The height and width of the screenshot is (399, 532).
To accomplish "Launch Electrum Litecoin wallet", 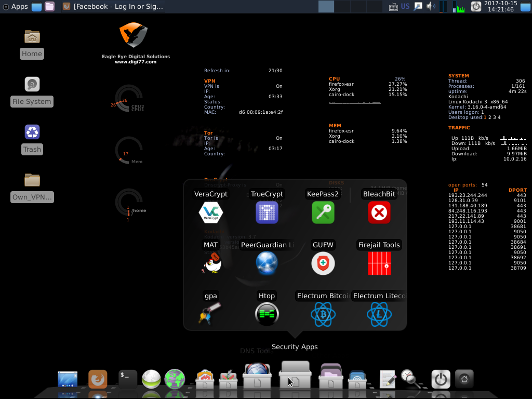I will coord(379,314).
